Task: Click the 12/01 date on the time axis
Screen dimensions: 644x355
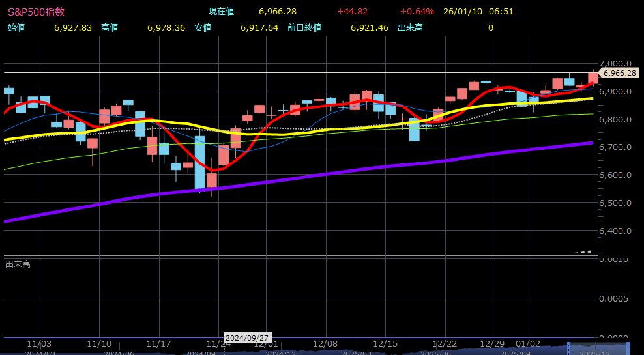Action: click(x=267, y=343)
